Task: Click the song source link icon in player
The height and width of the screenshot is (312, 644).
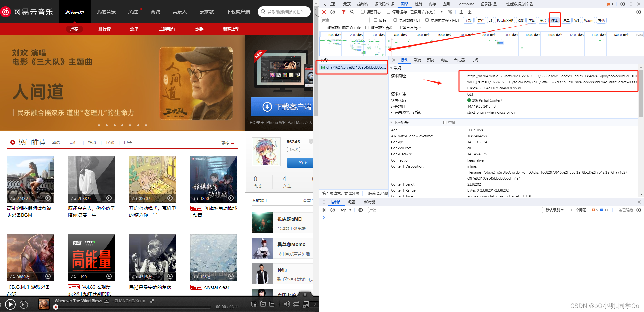Action: [x=152, y=301]
